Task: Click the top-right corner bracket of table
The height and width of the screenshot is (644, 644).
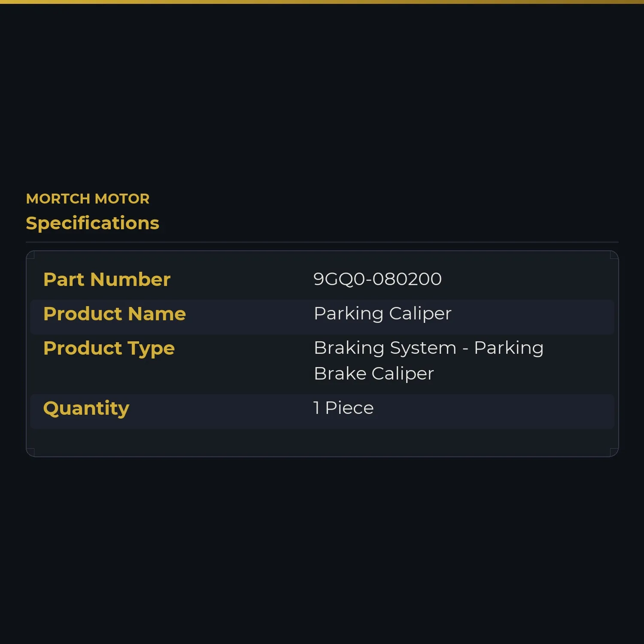Action: (x=614, y=255)
